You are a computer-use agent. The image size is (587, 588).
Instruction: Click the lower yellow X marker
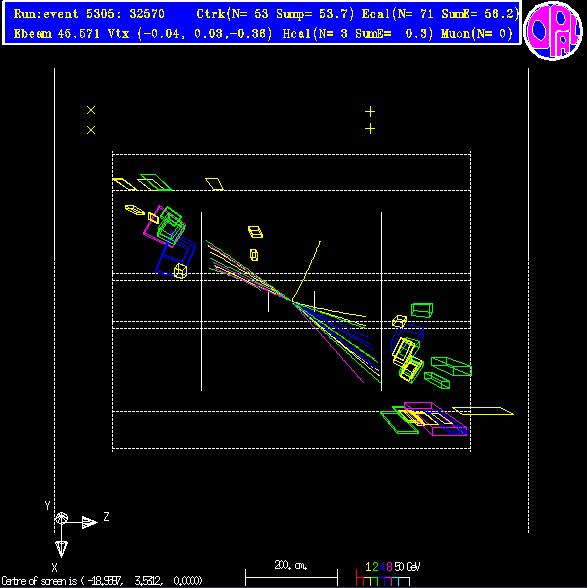point(91,130)
